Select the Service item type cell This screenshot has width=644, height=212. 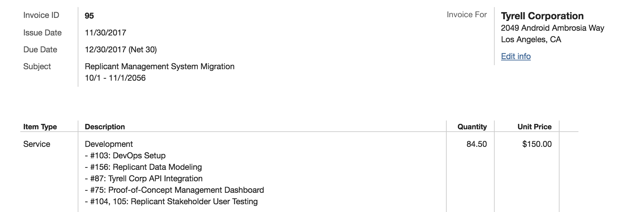tap(36, 144)
